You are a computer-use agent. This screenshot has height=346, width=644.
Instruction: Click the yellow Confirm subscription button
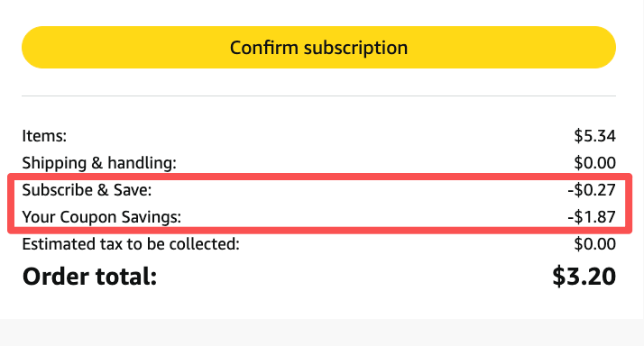coord(318,47)
